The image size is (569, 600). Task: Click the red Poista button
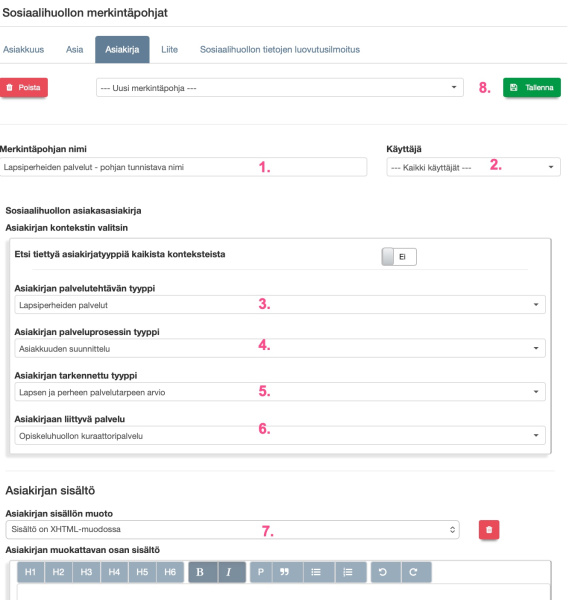click(24, 88)
